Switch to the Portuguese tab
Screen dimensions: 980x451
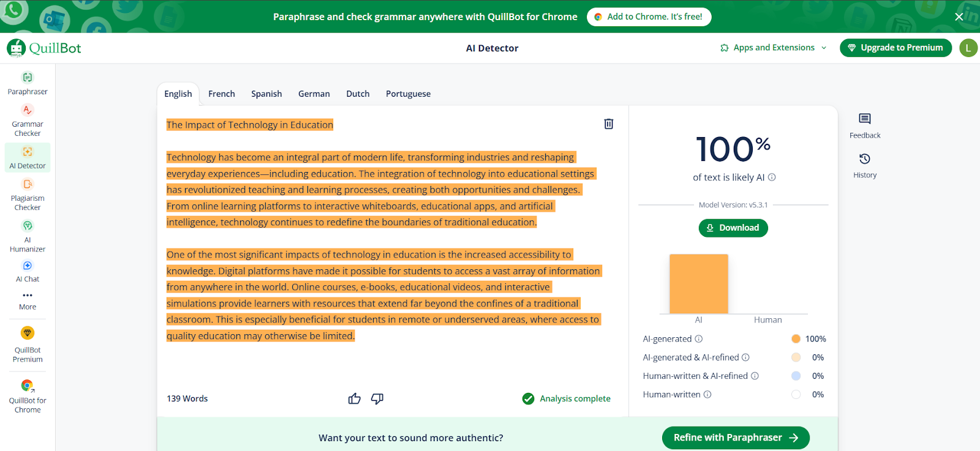point(408,94)
